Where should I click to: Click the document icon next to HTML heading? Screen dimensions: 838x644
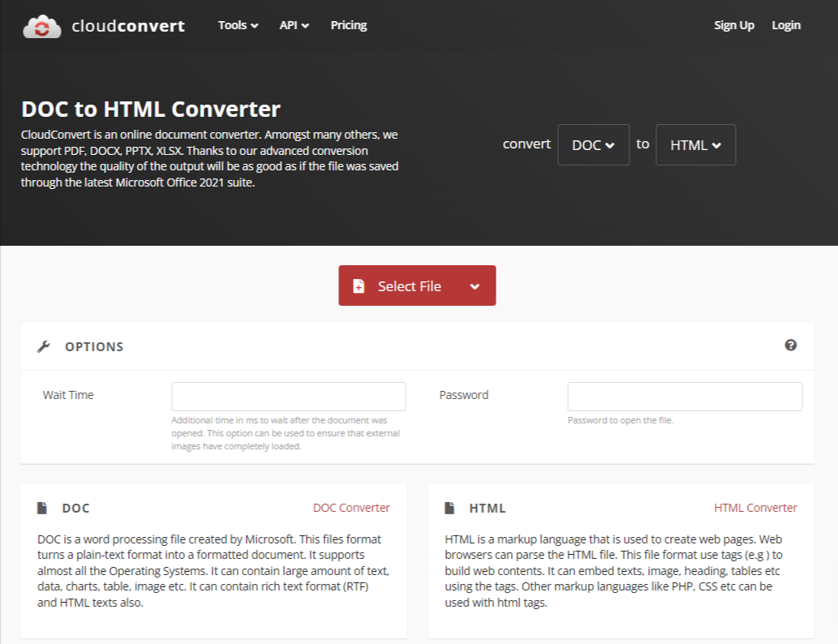tap(449, 508)
